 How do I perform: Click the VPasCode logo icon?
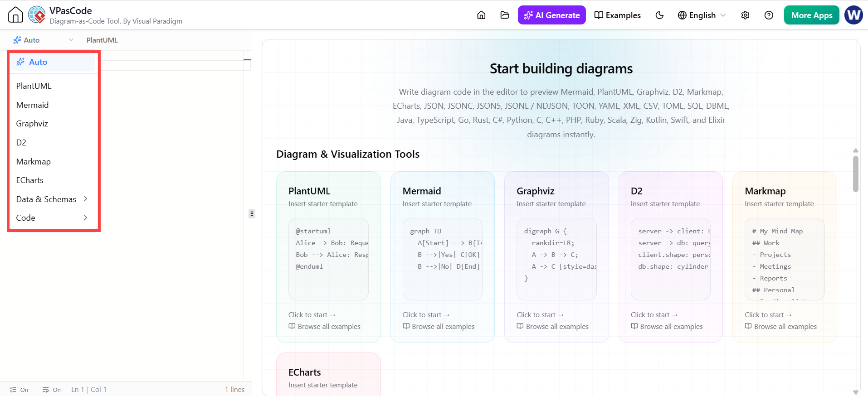tap(37, 15)
